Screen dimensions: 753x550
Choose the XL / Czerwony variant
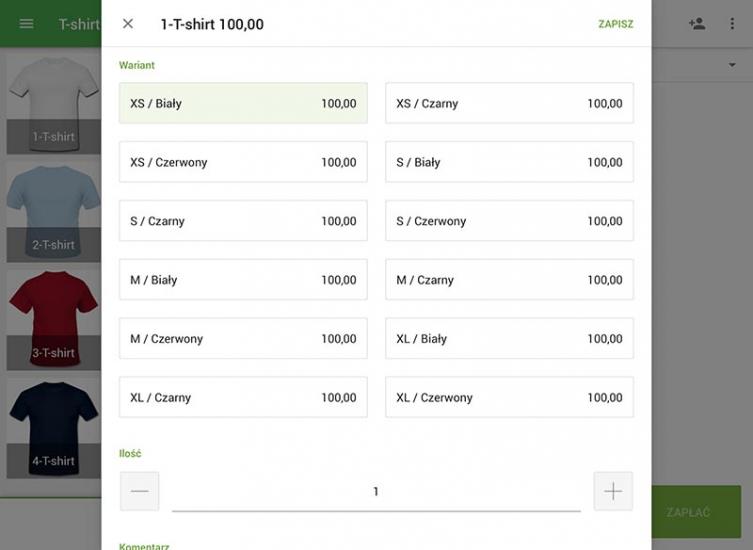[x=509, y=397]
